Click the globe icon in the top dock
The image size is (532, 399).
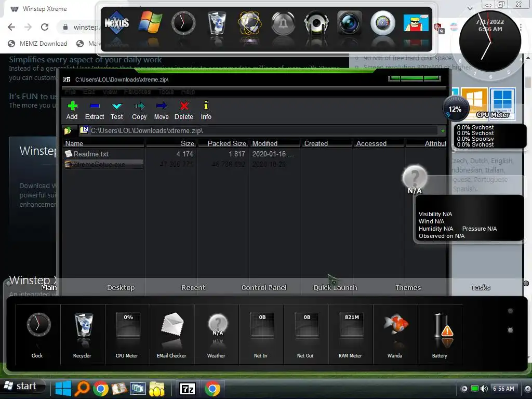[250, 23]
